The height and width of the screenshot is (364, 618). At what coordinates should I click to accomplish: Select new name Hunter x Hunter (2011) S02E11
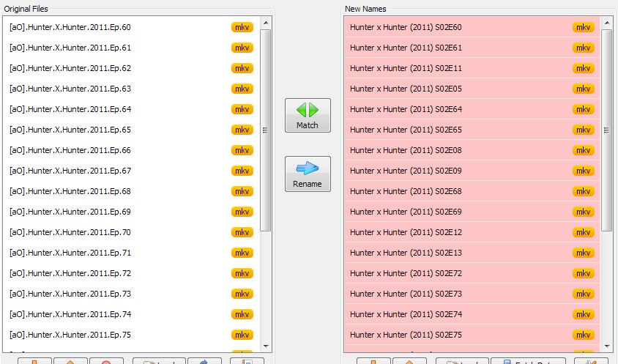coord(472,68)
